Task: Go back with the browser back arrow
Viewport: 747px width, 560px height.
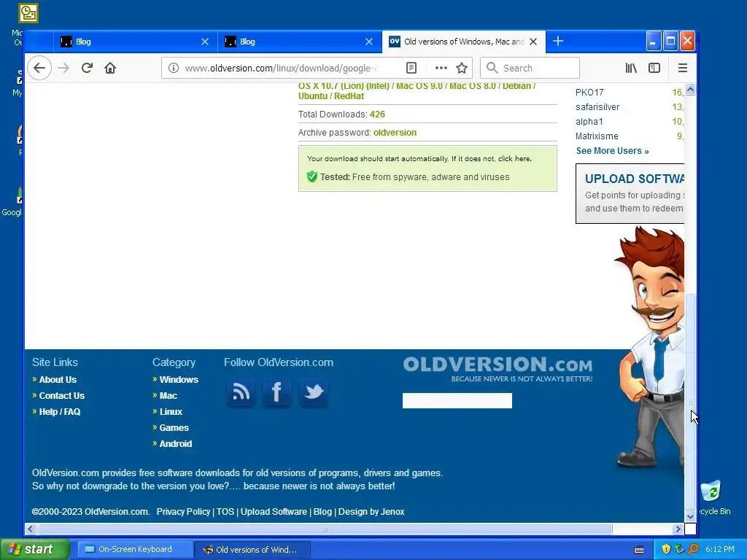Action: click(39, 68)
